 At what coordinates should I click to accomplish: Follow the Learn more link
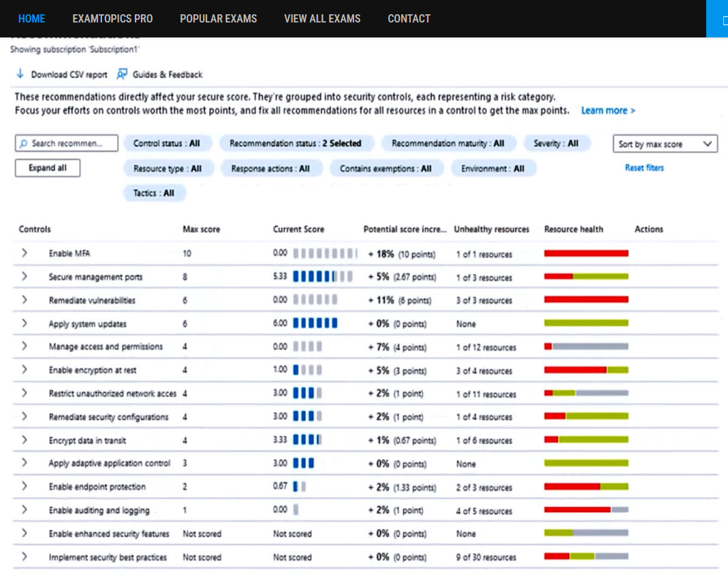607,110
